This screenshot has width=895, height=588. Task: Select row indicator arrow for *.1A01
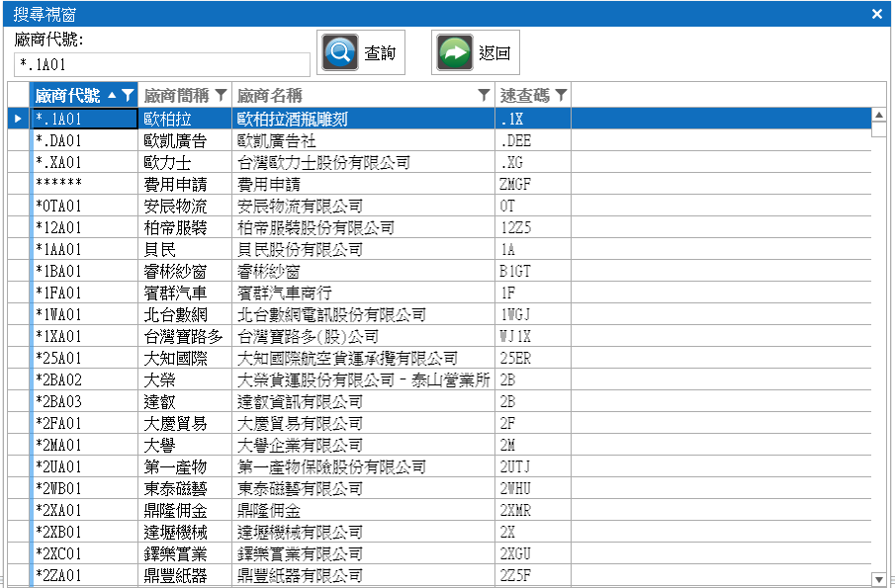[18, 119]
